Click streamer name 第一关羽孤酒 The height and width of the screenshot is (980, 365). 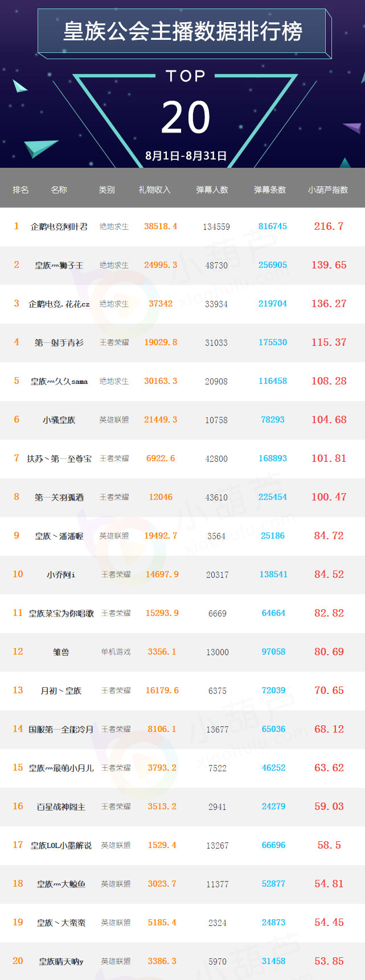59,498
